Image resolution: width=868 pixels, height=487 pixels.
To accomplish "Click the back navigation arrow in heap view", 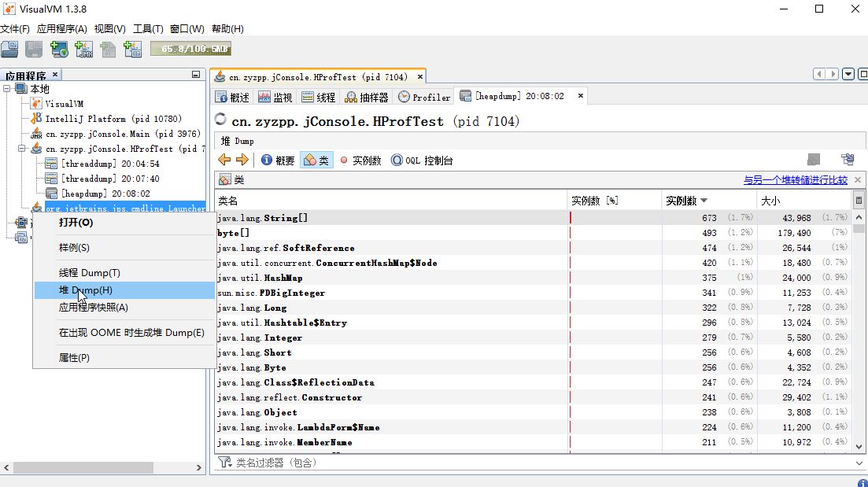I will (x=224, y=160).
